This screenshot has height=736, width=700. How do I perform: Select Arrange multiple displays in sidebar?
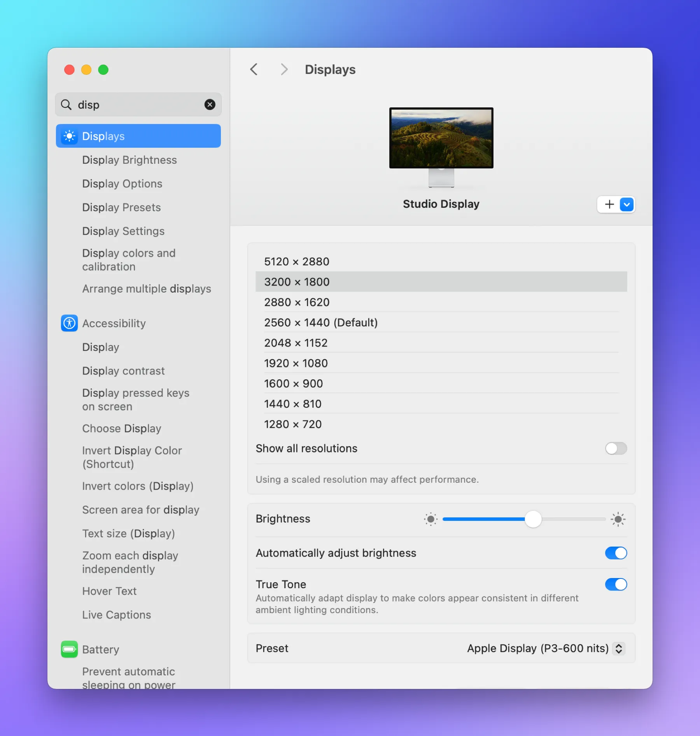(146, 289)
